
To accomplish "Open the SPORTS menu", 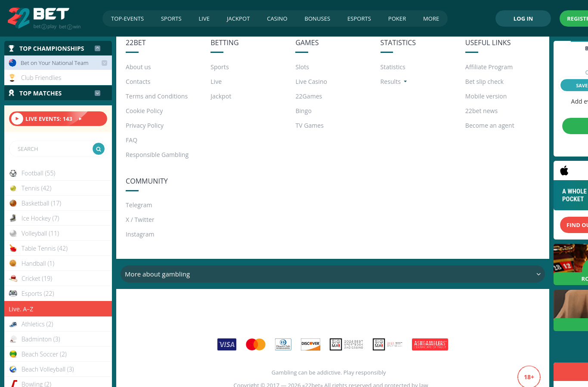I will coord(171,18).
